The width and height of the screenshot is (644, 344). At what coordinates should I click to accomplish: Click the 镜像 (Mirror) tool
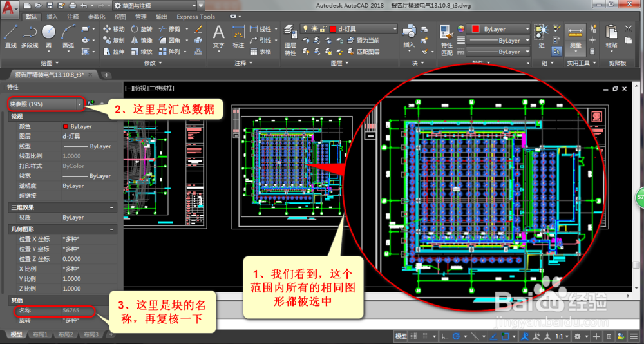pyautogui.click(x=142, y=41)
